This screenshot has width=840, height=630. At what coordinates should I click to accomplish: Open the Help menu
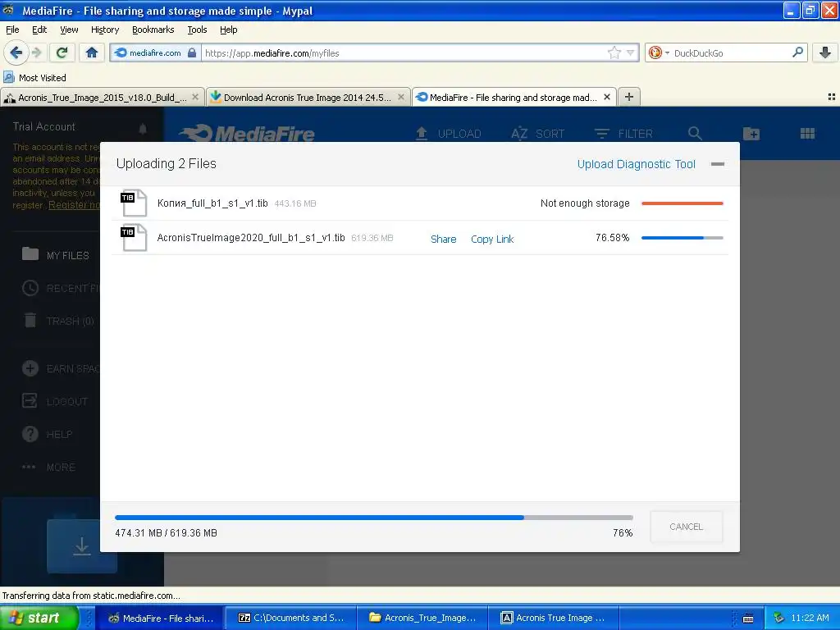pyautogui.click(x=228, y=30)
